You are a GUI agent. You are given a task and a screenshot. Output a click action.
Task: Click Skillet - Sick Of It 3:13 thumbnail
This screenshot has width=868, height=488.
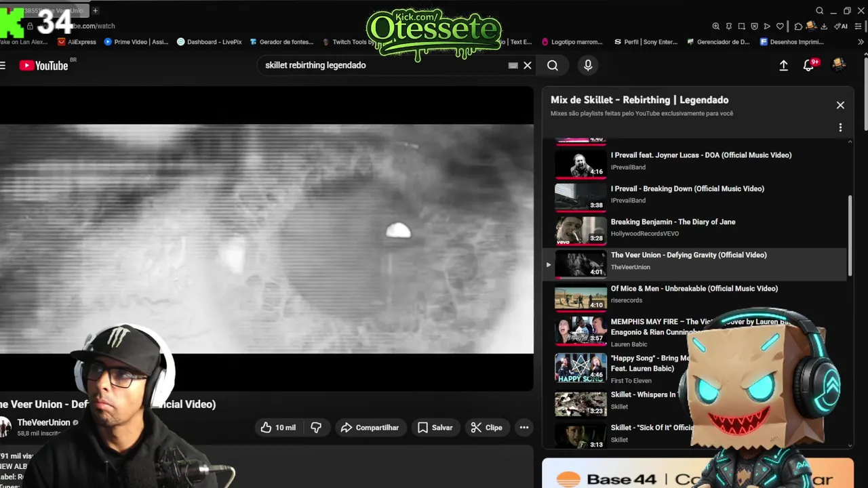[580, 436]
